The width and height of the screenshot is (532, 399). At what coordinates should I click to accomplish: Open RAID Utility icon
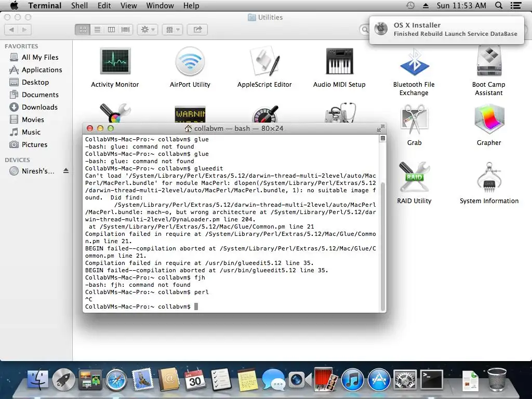[414, 178]
